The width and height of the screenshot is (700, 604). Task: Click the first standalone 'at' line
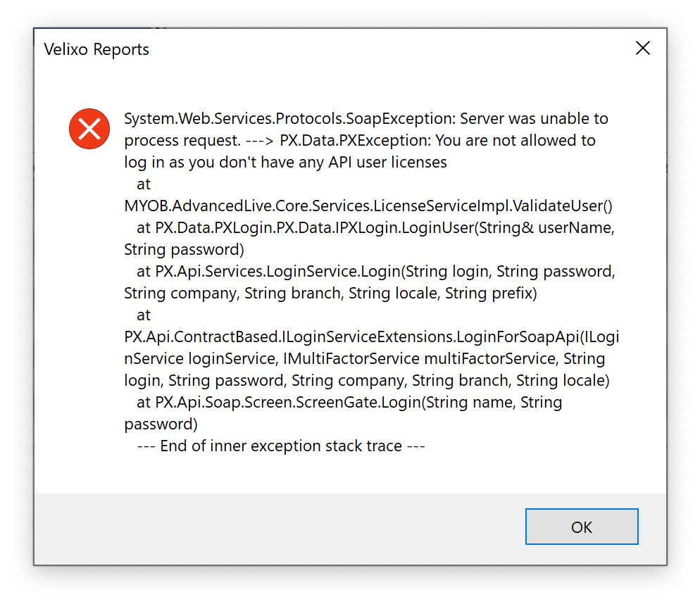click(144, 184)
